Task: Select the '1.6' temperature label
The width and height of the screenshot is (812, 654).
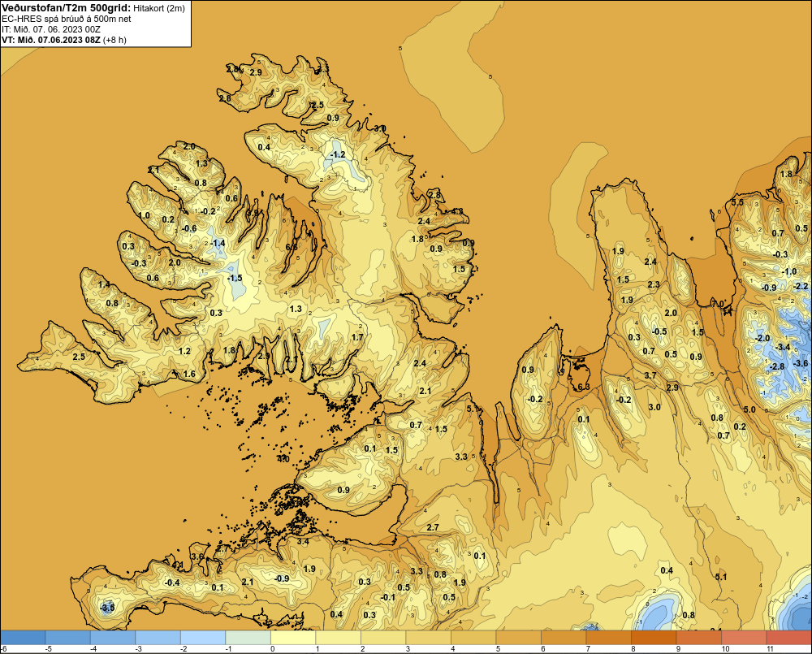Action: tap(189, 374)
